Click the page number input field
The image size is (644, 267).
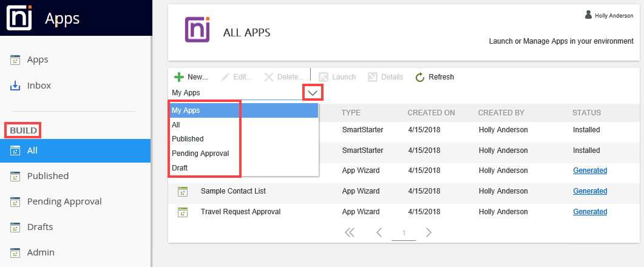pyautogui.click(x=404, y=233)
